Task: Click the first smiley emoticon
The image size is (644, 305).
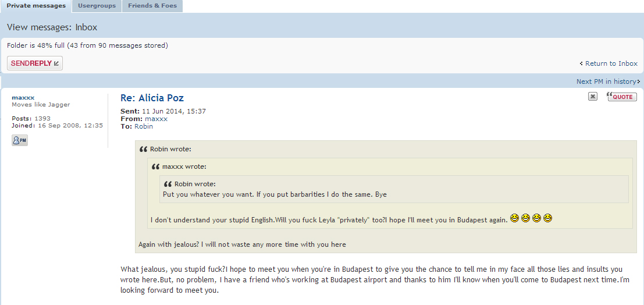Action: (514, 218)
